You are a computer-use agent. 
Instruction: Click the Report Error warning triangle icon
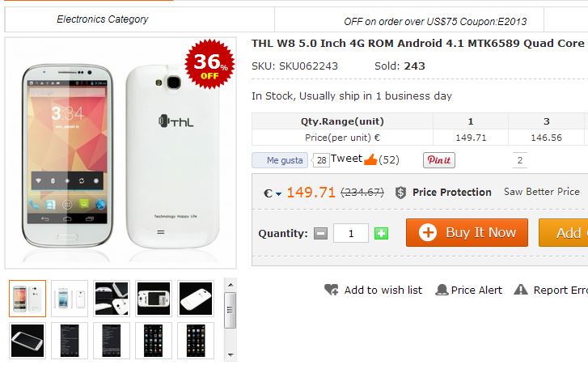[521, 290]
